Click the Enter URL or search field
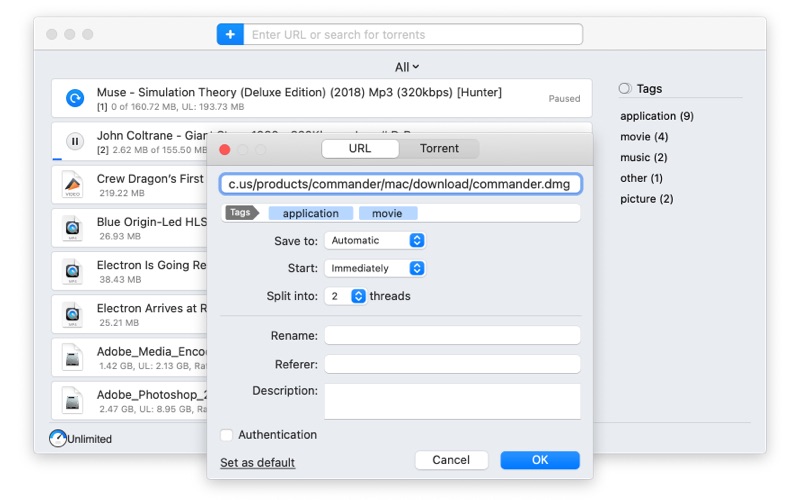The image size is (800, 500). coord(413,34)
